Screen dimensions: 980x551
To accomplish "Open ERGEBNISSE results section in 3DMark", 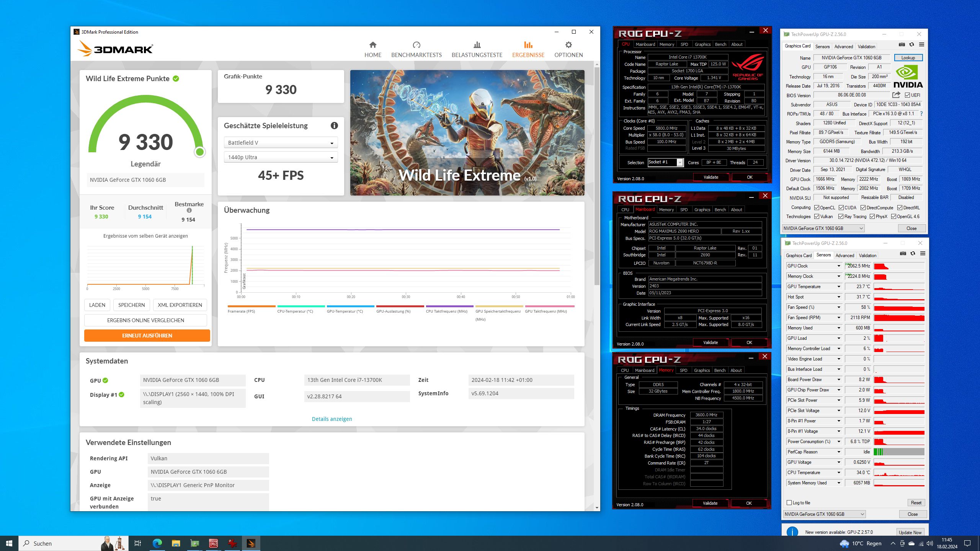I will point(528,50).
